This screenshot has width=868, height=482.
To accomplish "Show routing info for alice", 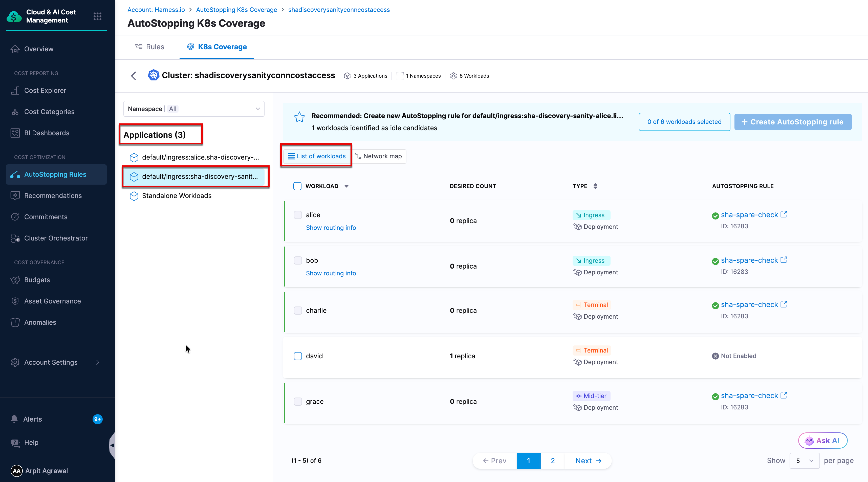I will [331, 228].
